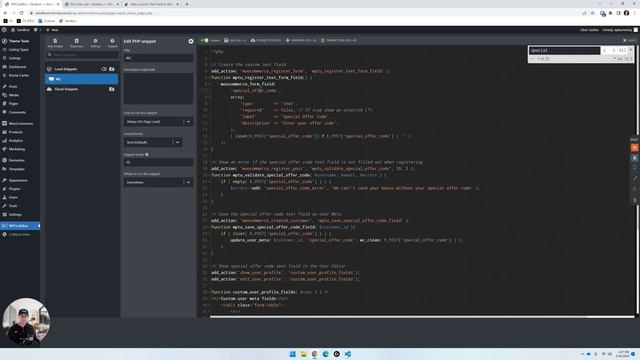Click the add folder icon for Local Snippets

111,69
